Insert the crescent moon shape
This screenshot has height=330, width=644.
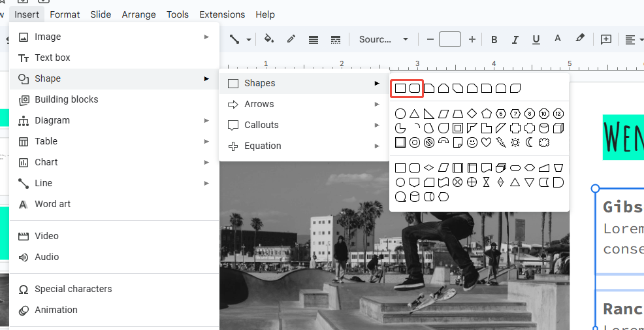coord(530,142)
